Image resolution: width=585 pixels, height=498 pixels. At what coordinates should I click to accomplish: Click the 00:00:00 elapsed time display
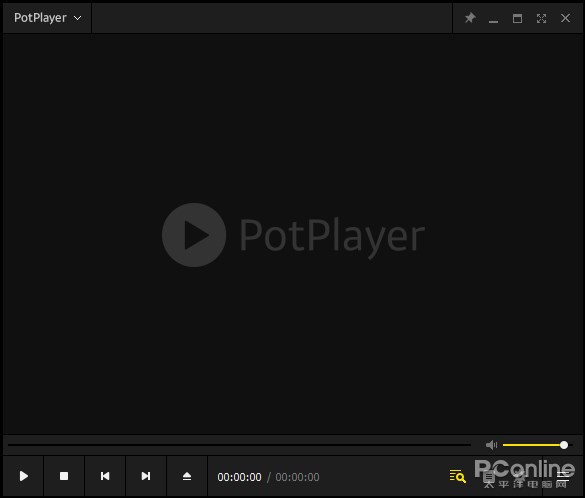click(239, 477)
